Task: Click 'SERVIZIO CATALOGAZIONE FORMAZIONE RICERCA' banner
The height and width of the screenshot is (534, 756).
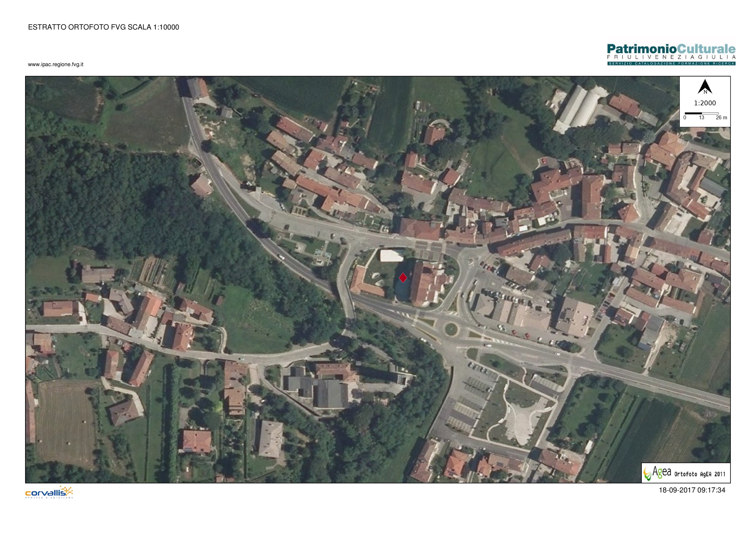Action: (x=671, y=64)
